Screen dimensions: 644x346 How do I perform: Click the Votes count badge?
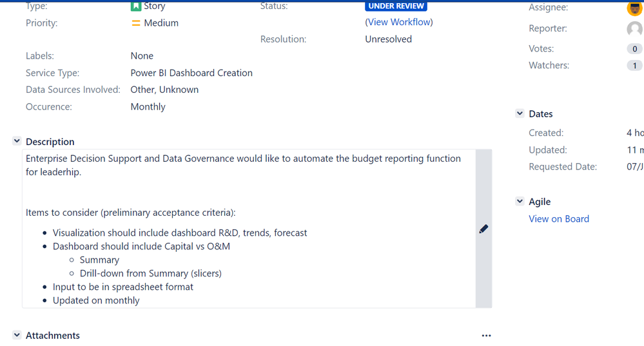tap(634, 49)
